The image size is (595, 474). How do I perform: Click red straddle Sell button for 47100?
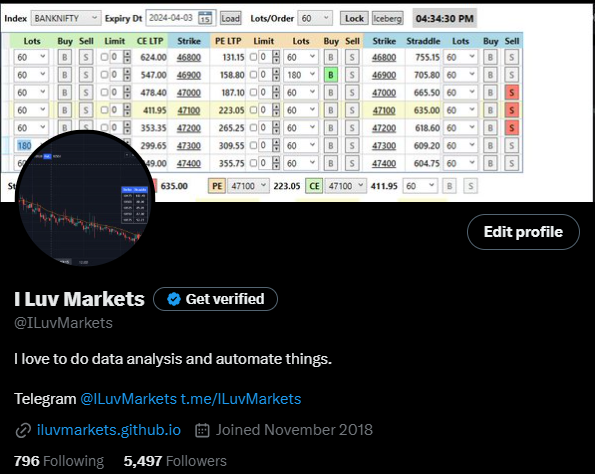tap(512, 110)
